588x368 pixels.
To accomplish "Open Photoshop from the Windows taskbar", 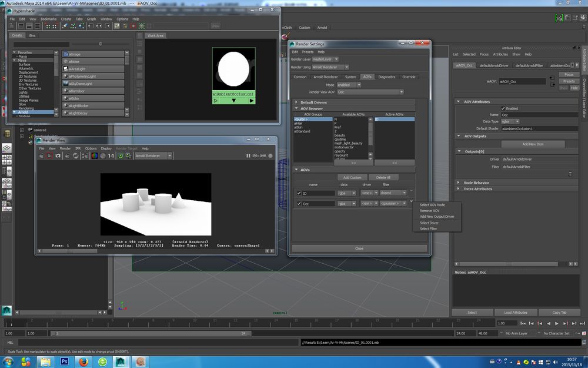I will [x=64, y=362].
